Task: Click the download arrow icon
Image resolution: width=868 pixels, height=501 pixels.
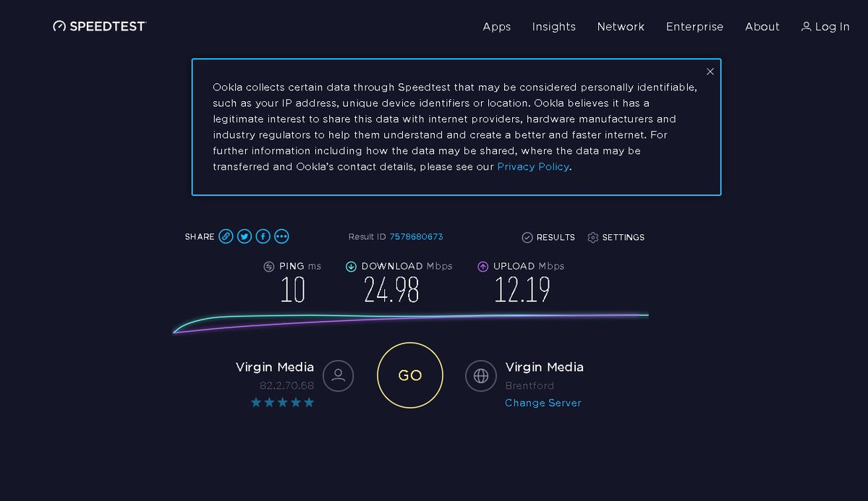Action: click(351, 266)
